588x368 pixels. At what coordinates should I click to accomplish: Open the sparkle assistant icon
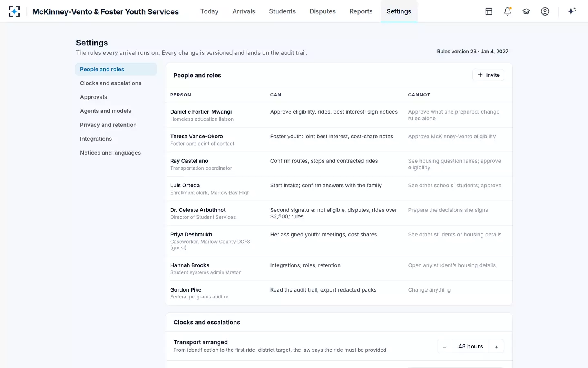coord(572,11)
